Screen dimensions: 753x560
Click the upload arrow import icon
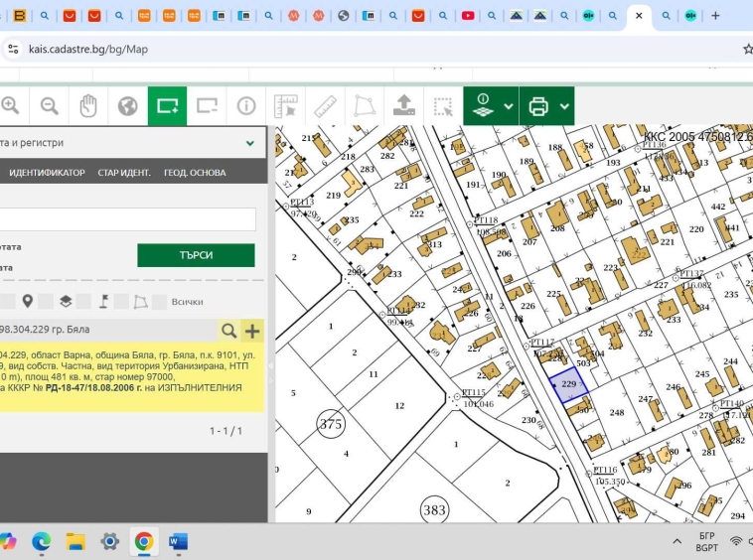pos(404,106)
